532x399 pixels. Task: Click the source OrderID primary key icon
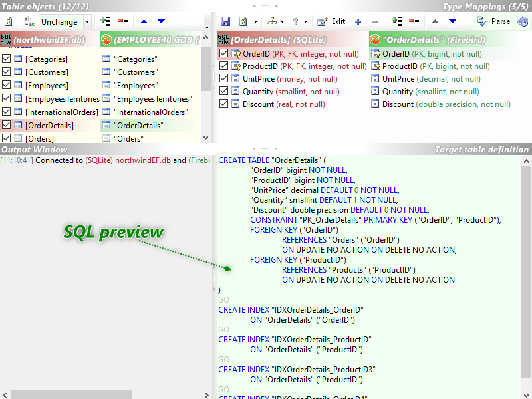(236, 54)
